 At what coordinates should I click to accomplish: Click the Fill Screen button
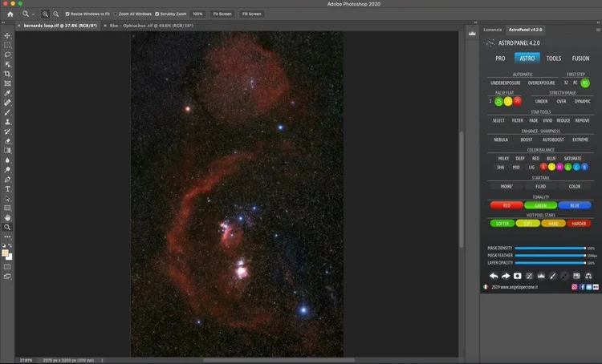[x=252, y=14]
